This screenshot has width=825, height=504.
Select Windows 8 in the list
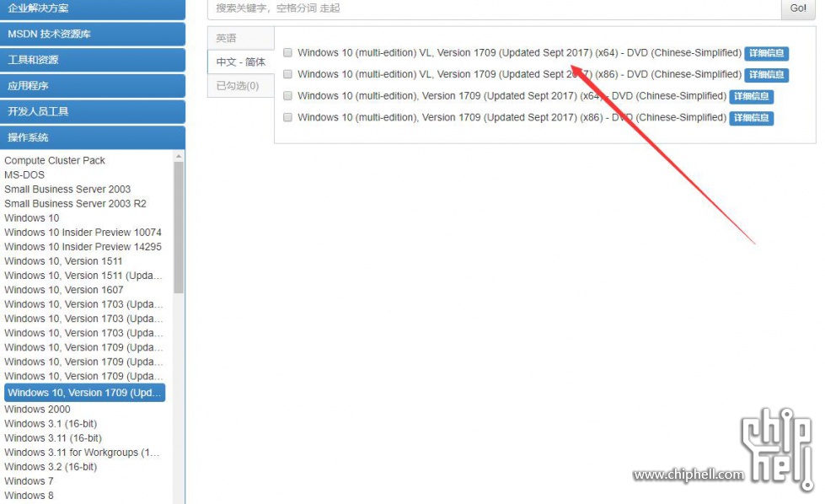[x=29, y=496]
